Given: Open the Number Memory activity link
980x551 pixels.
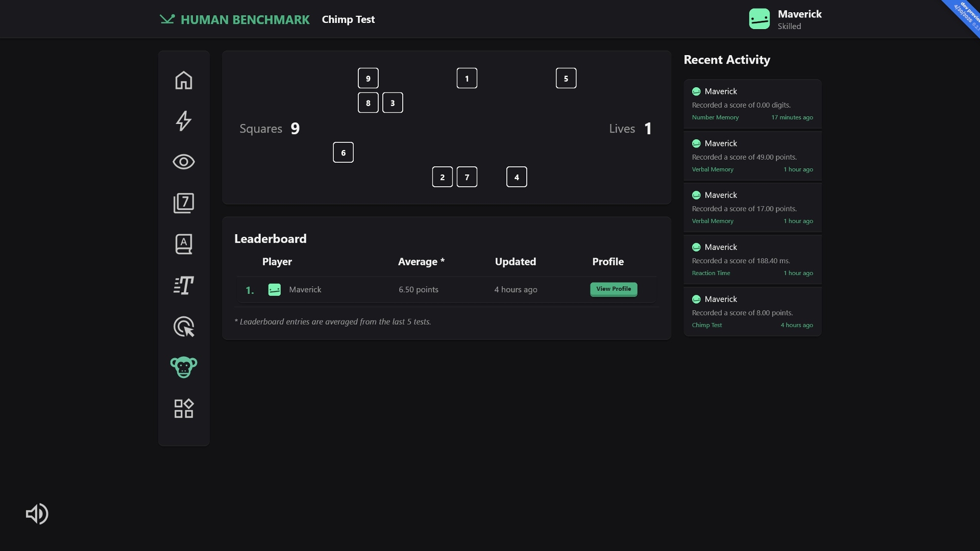Looking at the screenshot, I should pyautogui.click(x=715, y=117).
